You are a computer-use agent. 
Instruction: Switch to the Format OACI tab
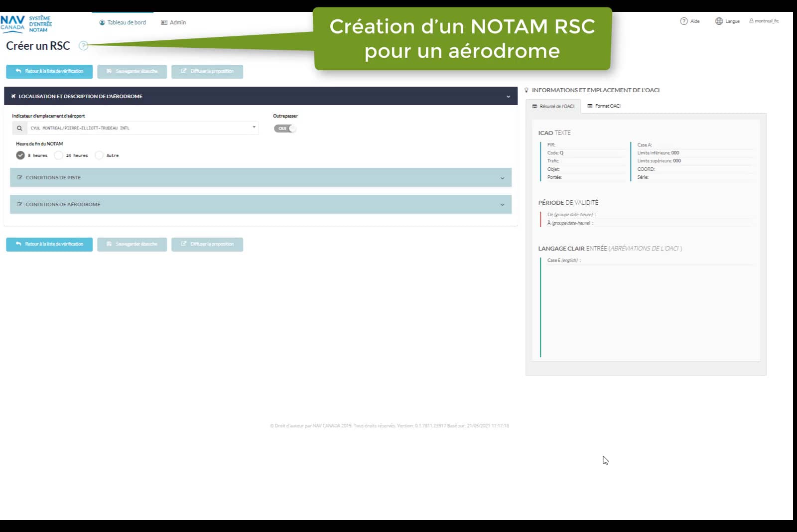coord(604,106)
